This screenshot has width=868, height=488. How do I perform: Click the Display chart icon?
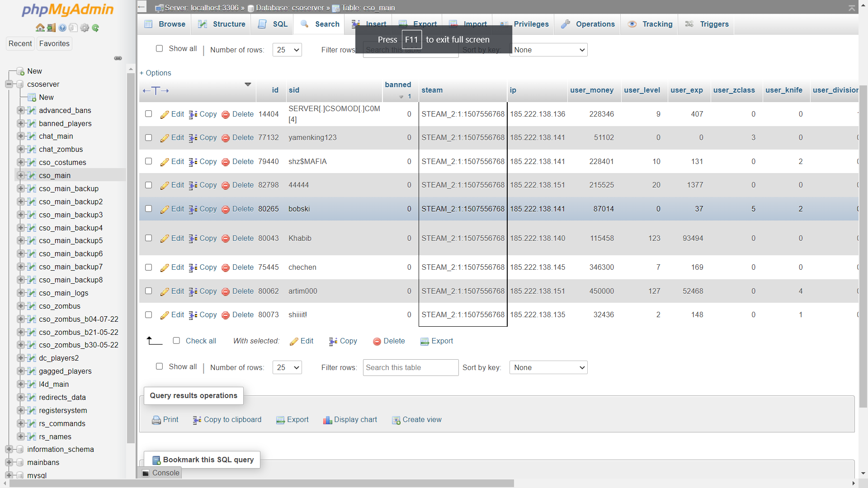[x=327, y=420]
